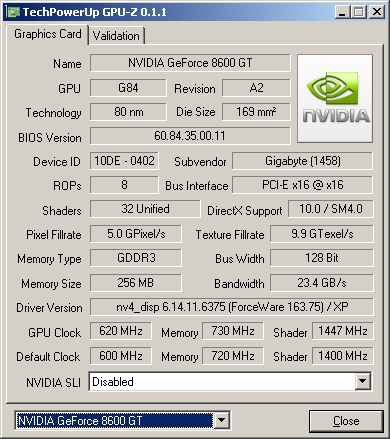390x439 pixels.
Task: Click Default Clock shader value 1400 MHz
Action: tap(343, 356)
